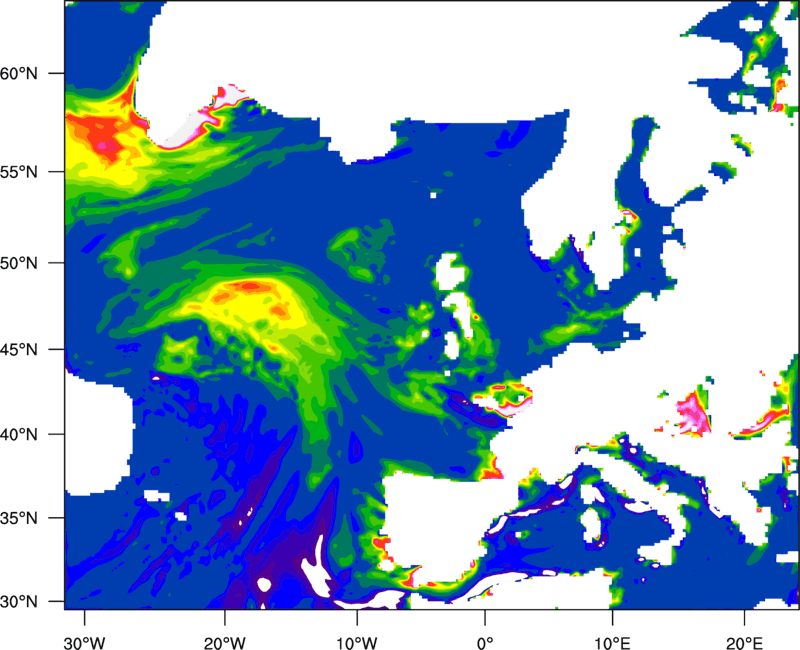This screenshot has height=650, width=800.
Task: Click the 30°W longitude label
Action: (84, 643)
